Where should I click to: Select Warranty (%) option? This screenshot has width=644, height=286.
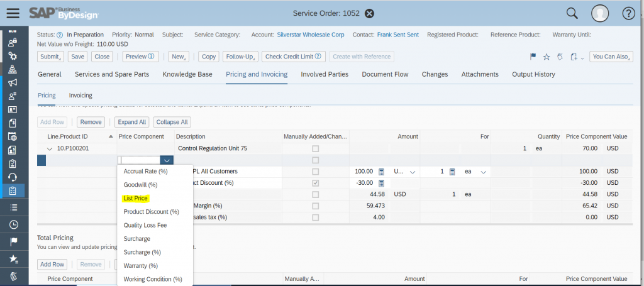point(140,266)
